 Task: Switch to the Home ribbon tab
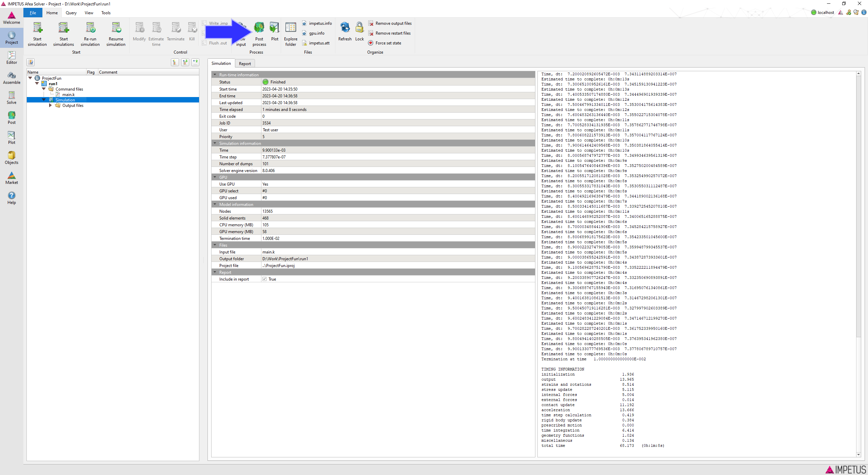pos(52,13)
